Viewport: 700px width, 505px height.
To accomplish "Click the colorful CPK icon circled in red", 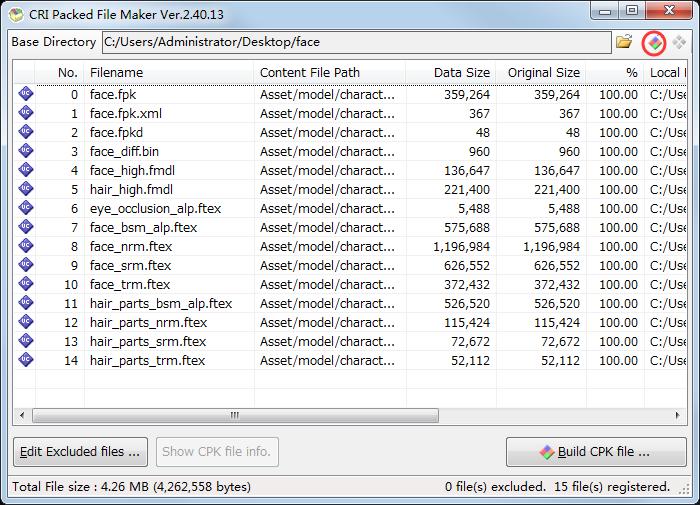I will click(654, 43).
